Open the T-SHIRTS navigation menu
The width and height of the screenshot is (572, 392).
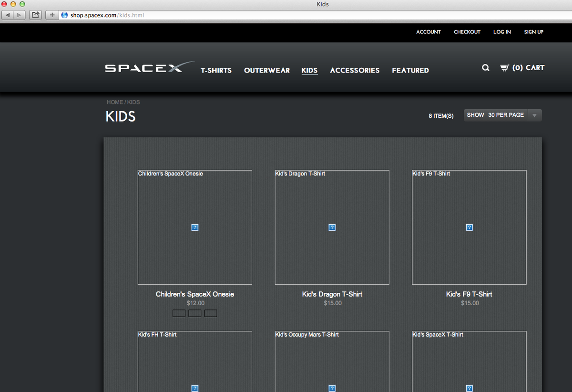[216, 70]
